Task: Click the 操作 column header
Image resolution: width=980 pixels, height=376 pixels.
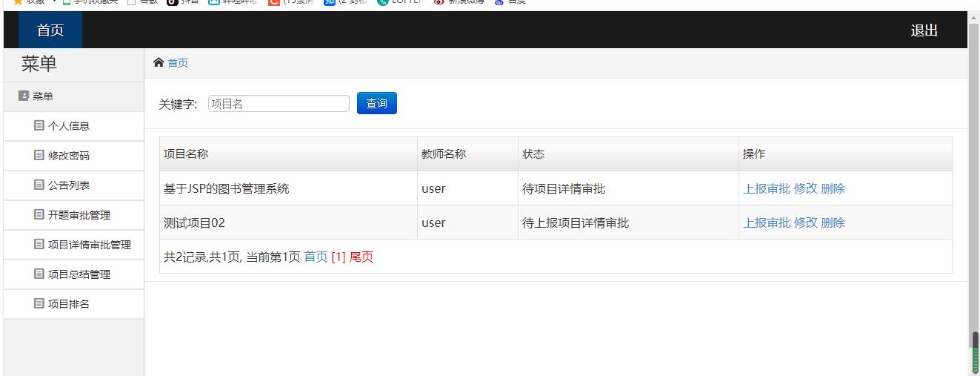Action: pyautogui.click(x=846, y=154)
